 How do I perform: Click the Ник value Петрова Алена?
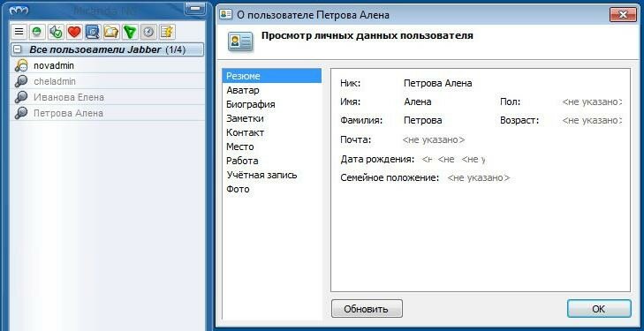438,83
